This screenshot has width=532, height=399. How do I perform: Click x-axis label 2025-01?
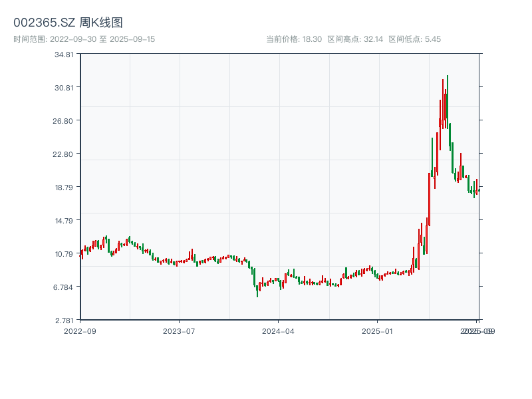tap(377, 331)
